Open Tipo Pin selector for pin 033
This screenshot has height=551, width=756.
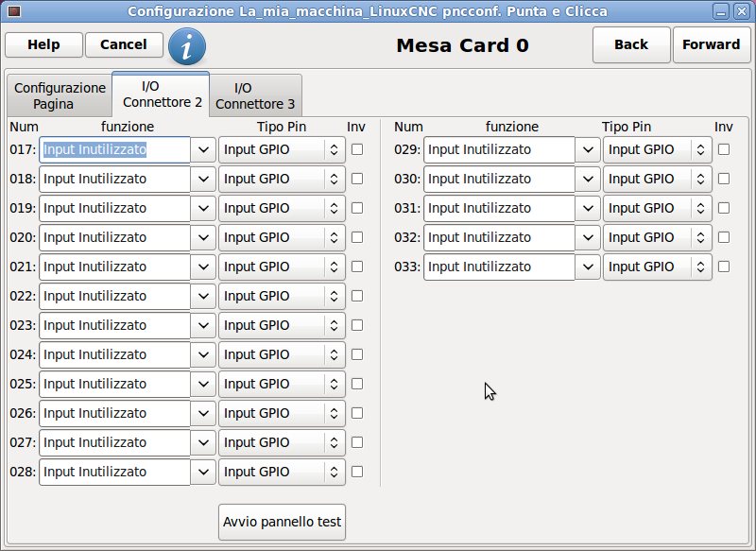658,267
